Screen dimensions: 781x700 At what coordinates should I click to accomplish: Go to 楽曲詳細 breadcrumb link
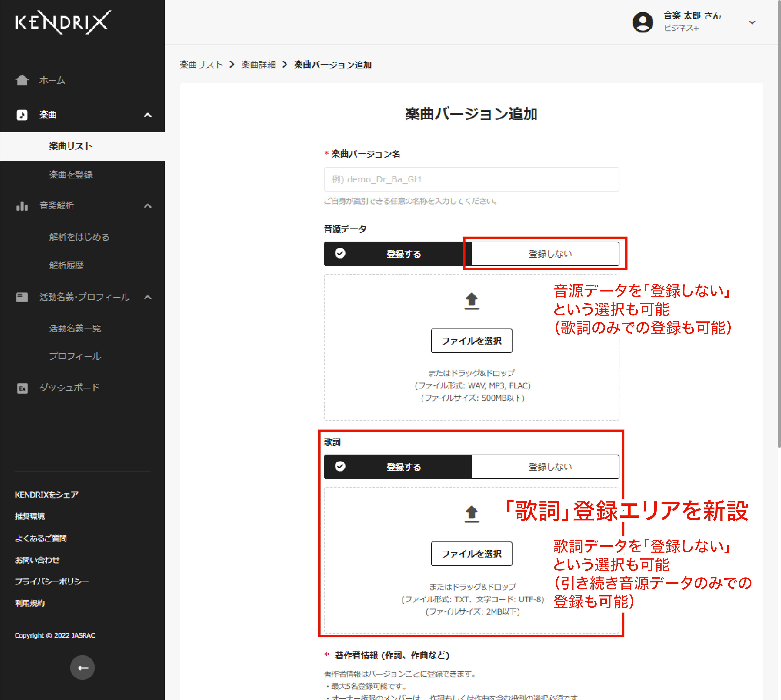click(258, 65)
